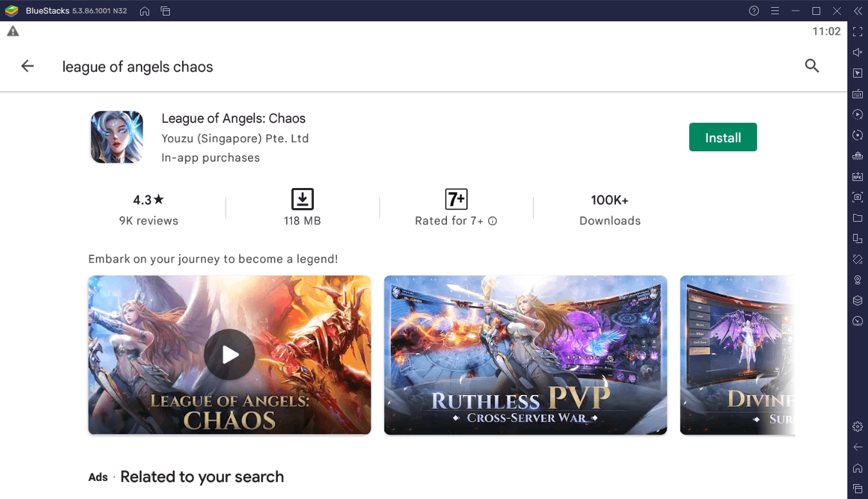Click the install APK icon
Screen dimensions: 868x499
tap(858, 176)
